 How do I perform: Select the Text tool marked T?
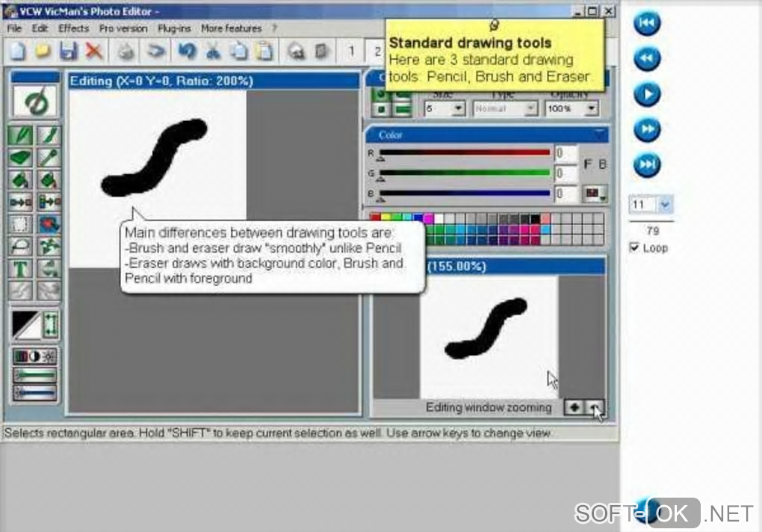[x=20, y=269]
